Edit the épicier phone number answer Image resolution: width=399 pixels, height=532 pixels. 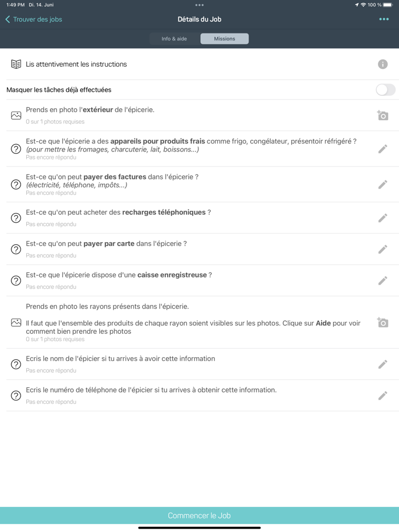[x=382, y=395]
